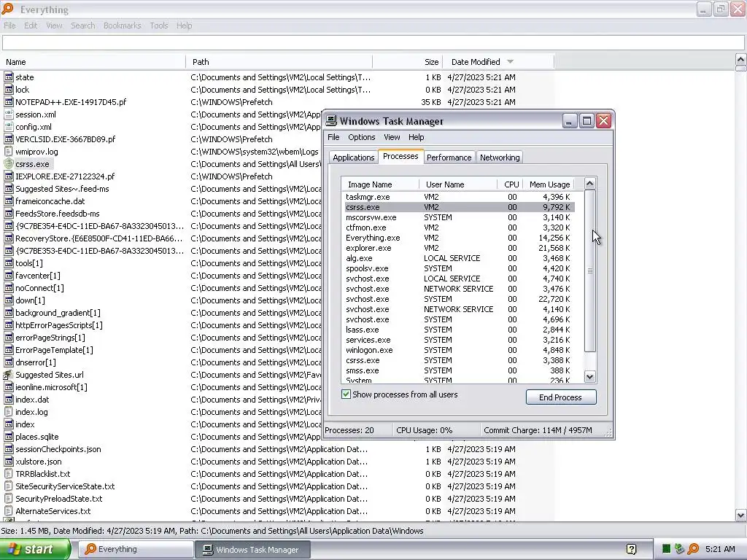Click the places.sqlite file icon
The width and height of the screenshot is (747, 560).
click(9, 437)
